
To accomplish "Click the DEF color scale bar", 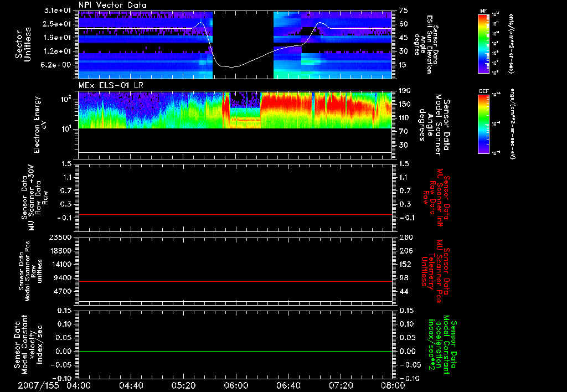I will pyautogui.click(x=483, y=124).
